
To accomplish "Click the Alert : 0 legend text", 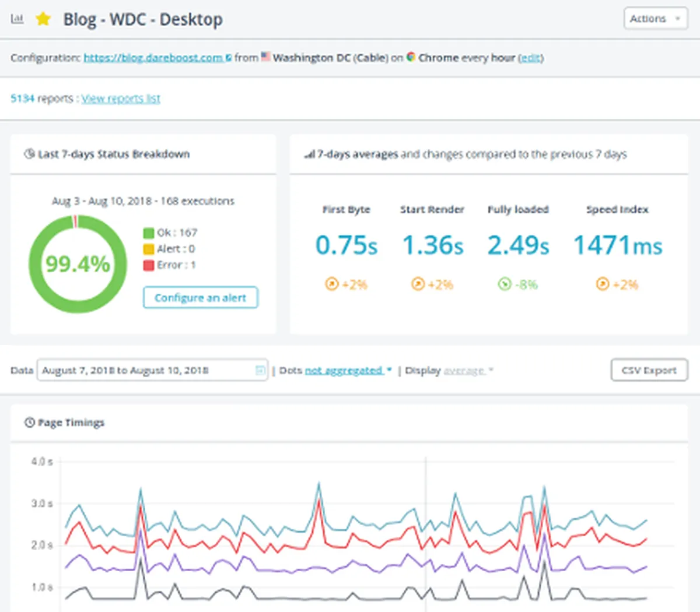I will pos(176,249).
